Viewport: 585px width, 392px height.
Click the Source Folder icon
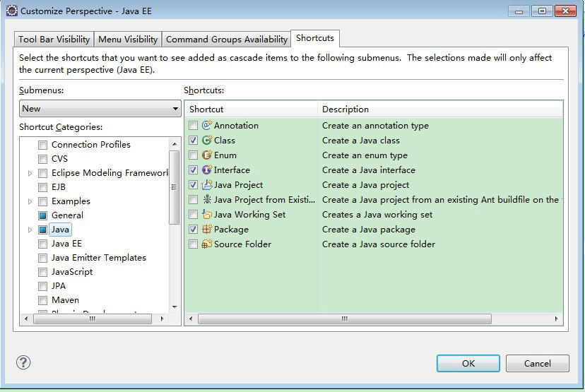pyautogui.click(x=207, y=244)
